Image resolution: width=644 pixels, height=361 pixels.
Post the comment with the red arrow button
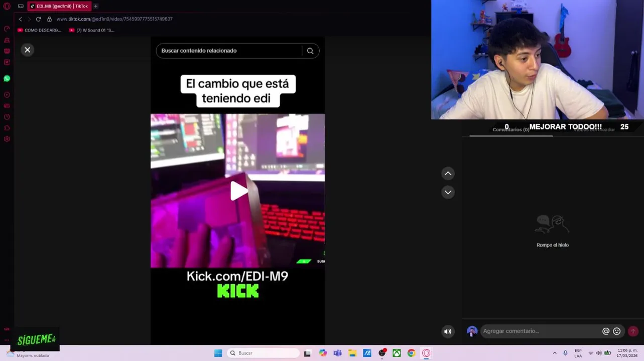click(x=633, y=331)
